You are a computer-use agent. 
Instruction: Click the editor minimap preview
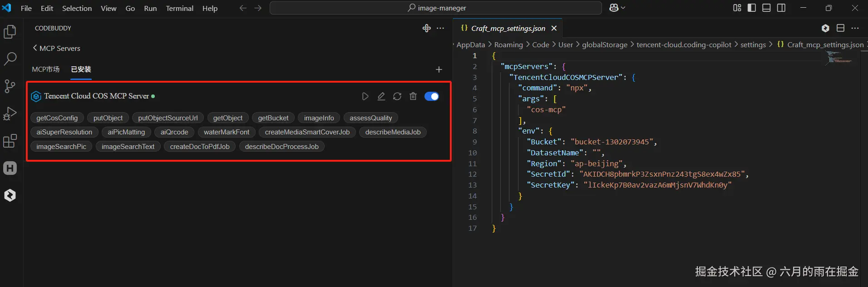839,58
